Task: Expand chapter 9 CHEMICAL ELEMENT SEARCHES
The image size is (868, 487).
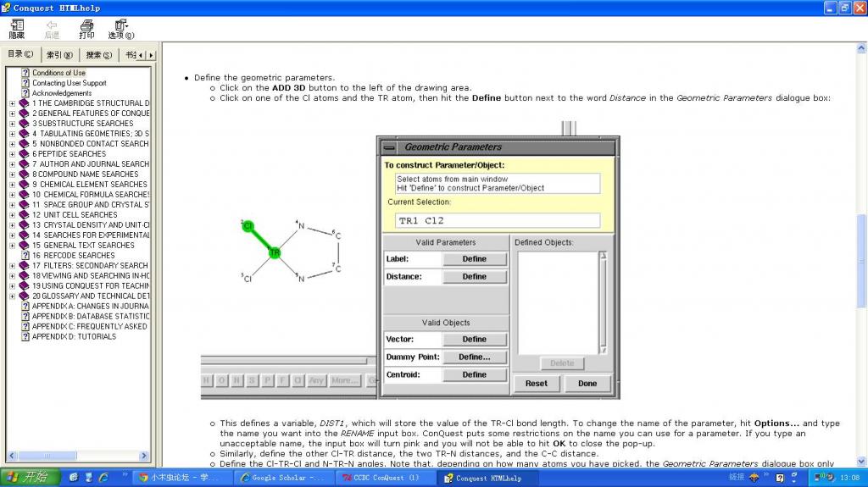Action: [x=12, y=185]
